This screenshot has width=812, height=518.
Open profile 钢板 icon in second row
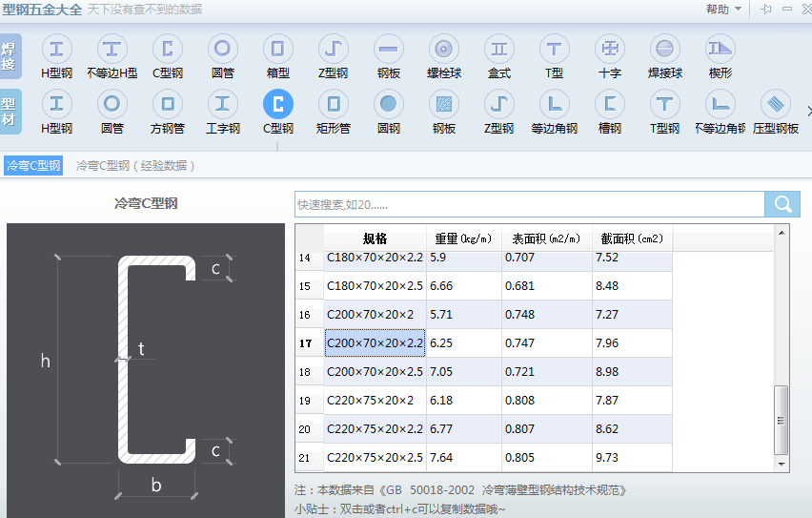(x=444, y=104)
